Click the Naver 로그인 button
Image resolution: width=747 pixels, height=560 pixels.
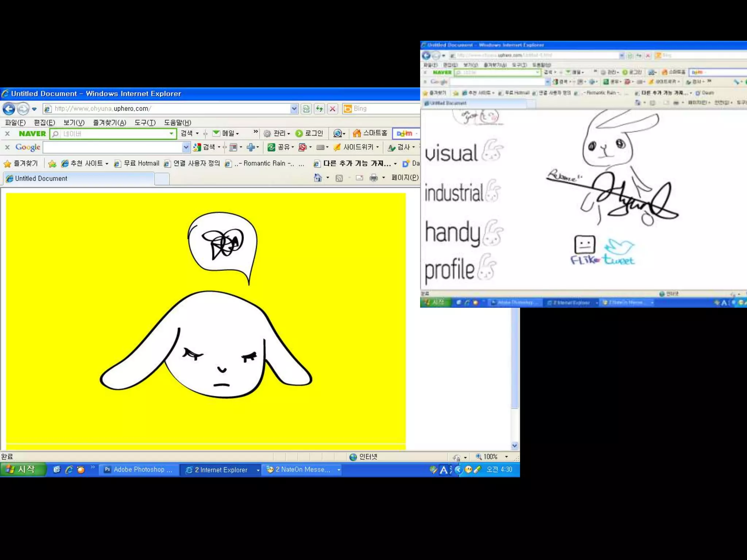(x=309, y=133)
